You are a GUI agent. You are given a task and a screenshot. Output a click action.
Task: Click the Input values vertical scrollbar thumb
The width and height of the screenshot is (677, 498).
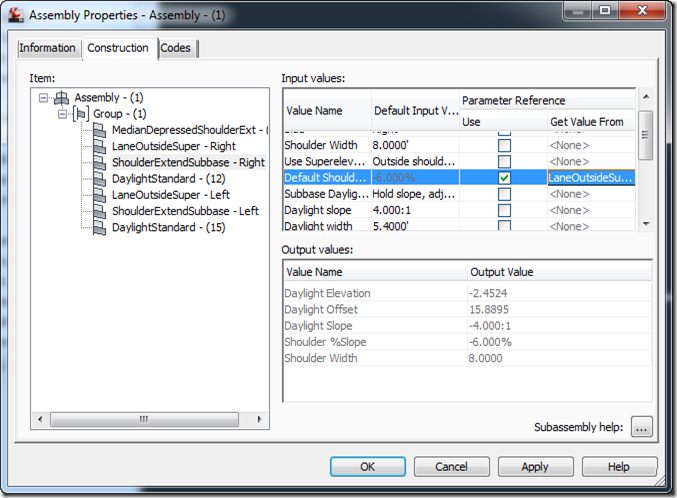[645, 135]
